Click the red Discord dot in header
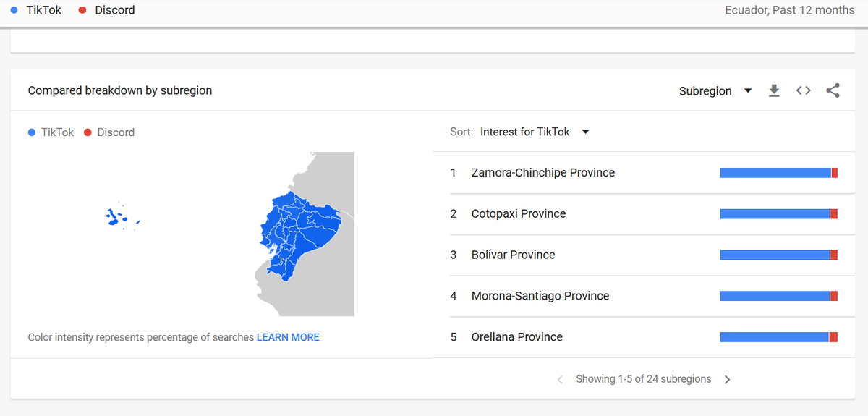 click(x=82, y=10)
